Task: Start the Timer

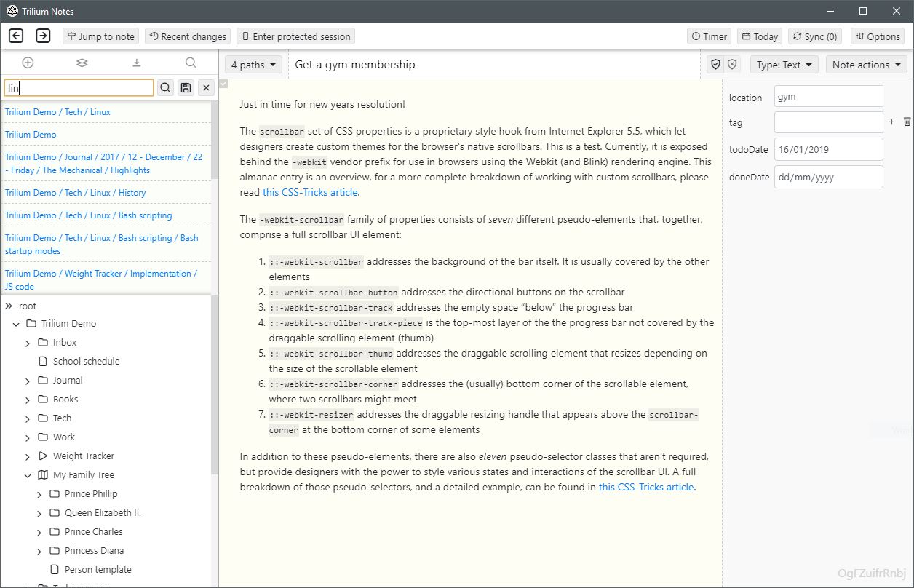Action: pyautogui.click(x=710, y=36)
